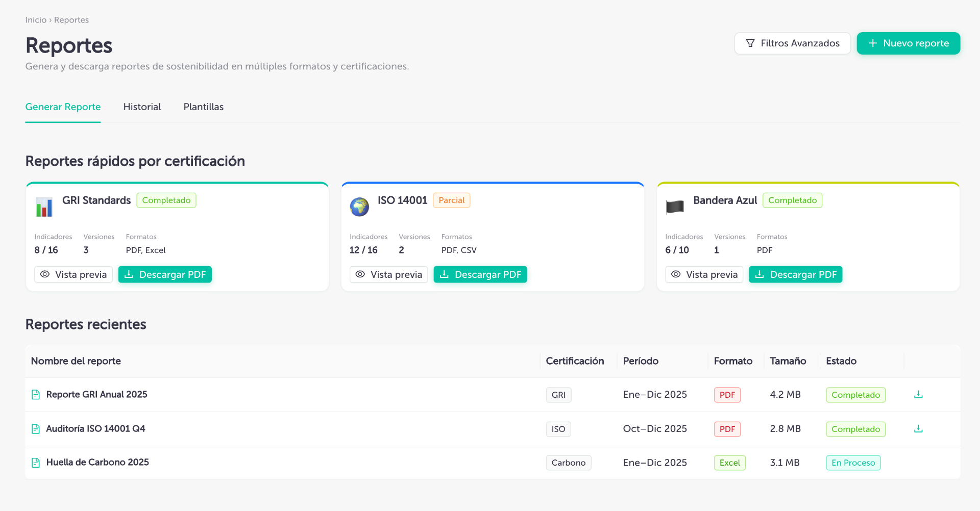Open the Auditoría ISO 14001 Q4 row

click(x=493, y=429)
